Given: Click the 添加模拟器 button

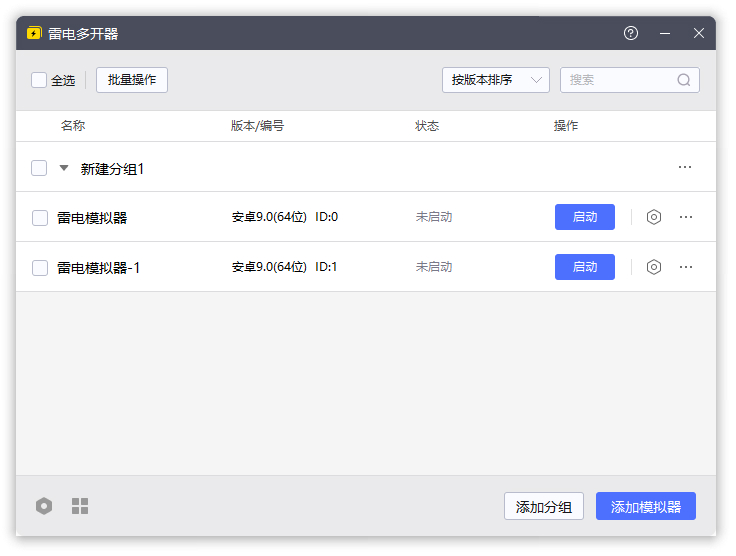Looking at the screenshot, I should 646,506.
